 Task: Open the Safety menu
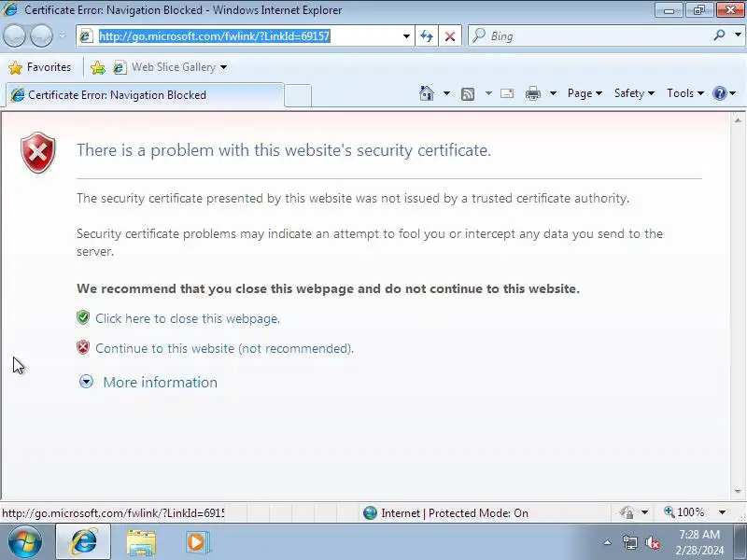click(634, 93)
